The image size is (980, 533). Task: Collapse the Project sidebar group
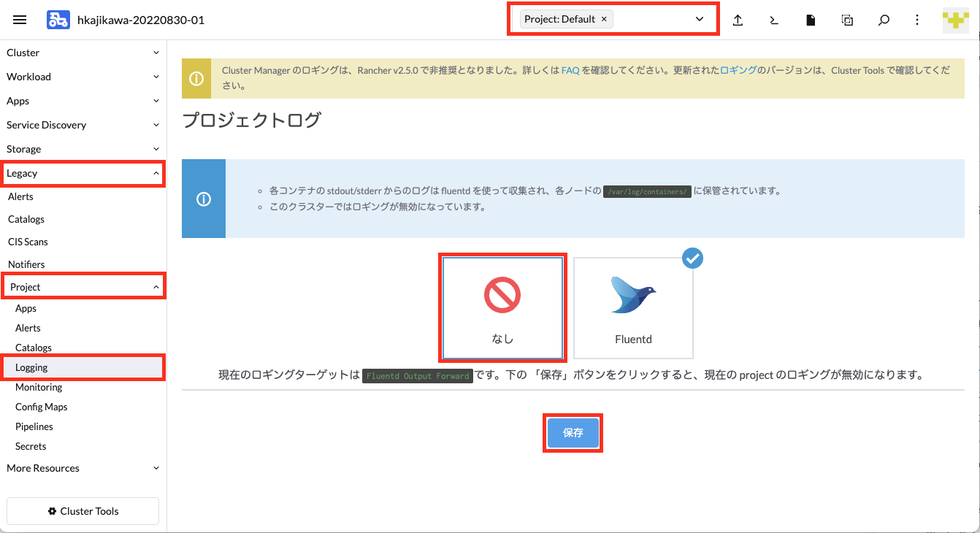coord(83,287)
